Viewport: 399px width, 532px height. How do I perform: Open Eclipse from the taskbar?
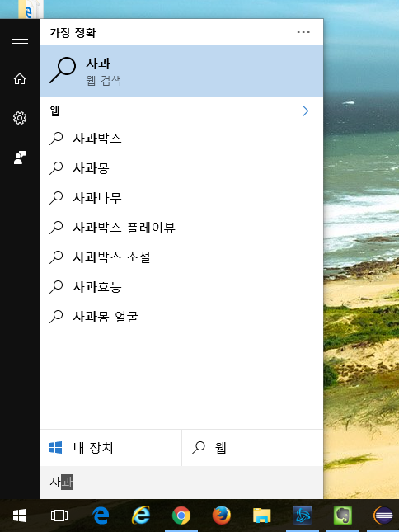click(x=383, y=516)
